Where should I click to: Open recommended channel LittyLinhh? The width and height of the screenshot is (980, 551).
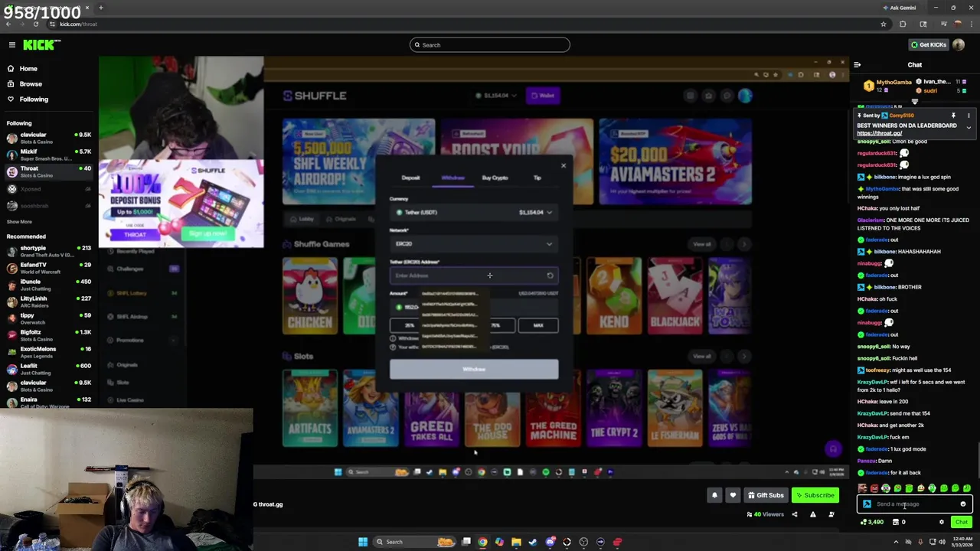[47, 302]
